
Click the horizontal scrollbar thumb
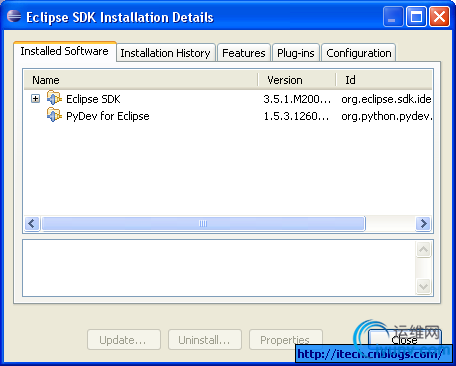(203, 223)
